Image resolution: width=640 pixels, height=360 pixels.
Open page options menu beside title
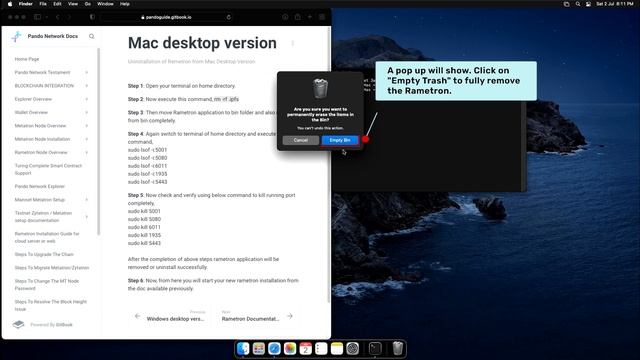[293, 43]
